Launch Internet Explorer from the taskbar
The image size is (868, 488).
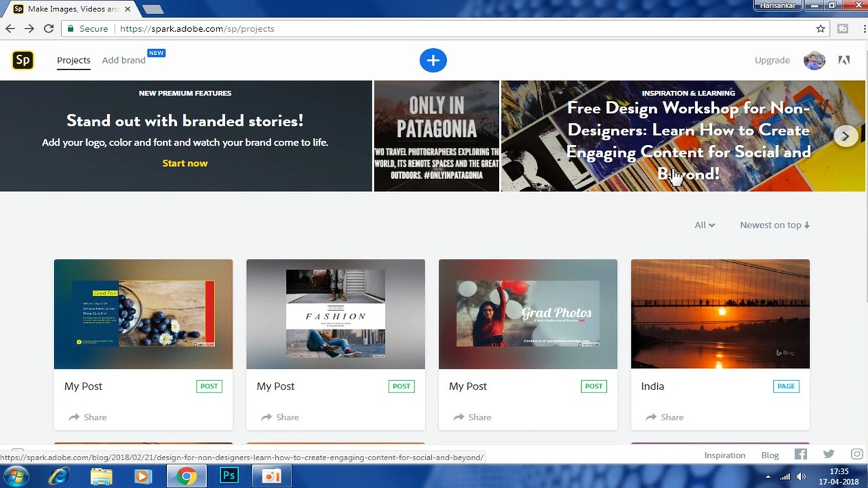pos(59,476)
